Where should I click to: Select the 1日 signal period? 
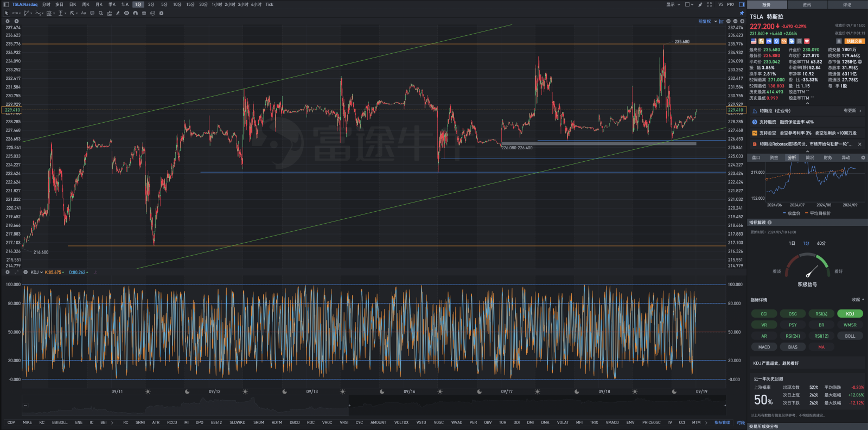[792, 243]
